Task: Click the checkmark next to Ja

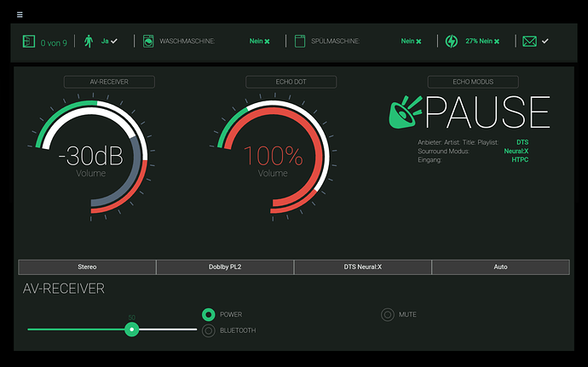Action: [x=114, y=41]
